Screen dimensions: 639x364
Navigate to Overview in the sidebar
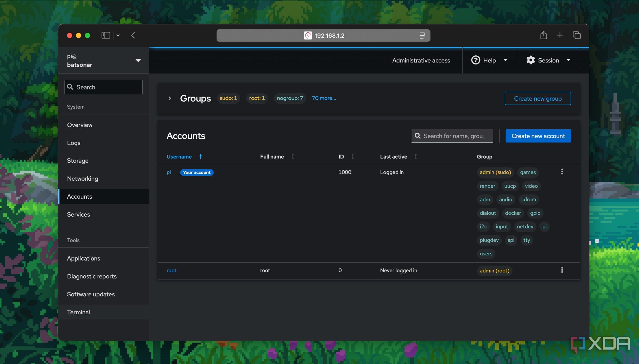point(104,125)
